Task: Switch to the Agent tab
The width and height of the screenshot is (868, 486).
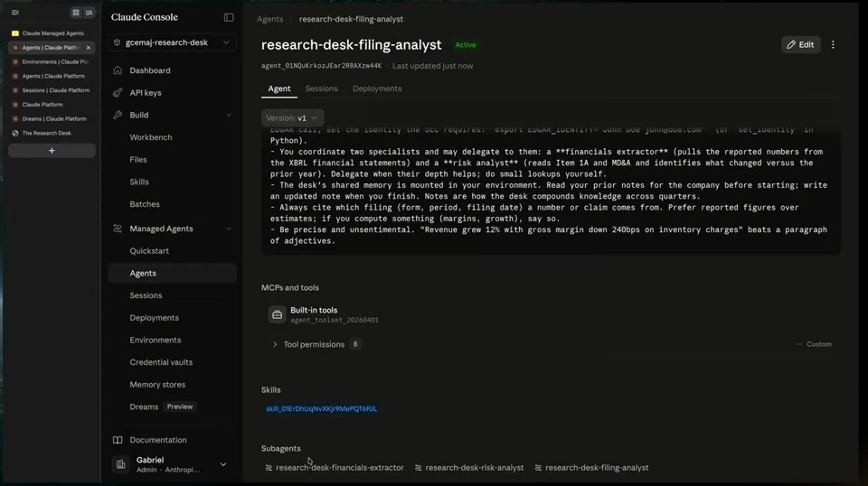Action: 279,89
